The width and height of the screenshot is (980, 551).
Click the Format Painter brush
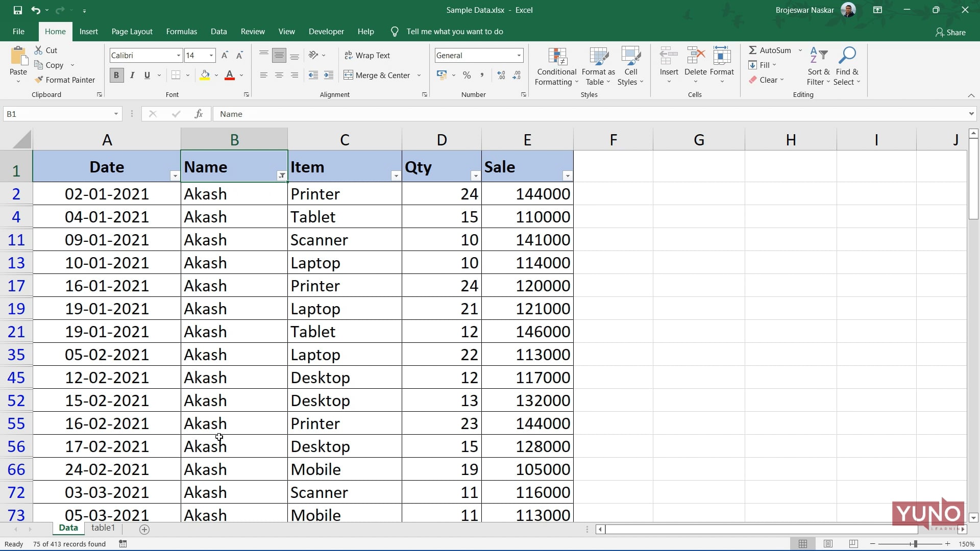pos(39,80)
